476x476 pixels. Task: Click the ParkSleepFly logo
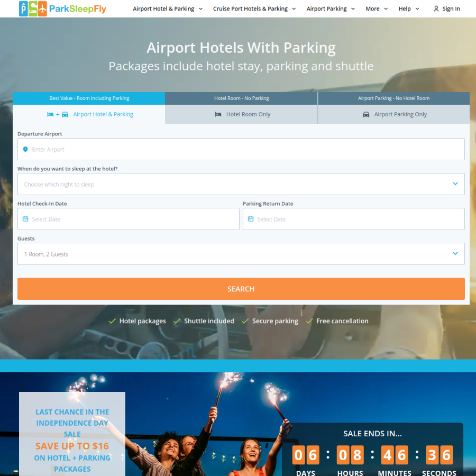pos(62,8)
